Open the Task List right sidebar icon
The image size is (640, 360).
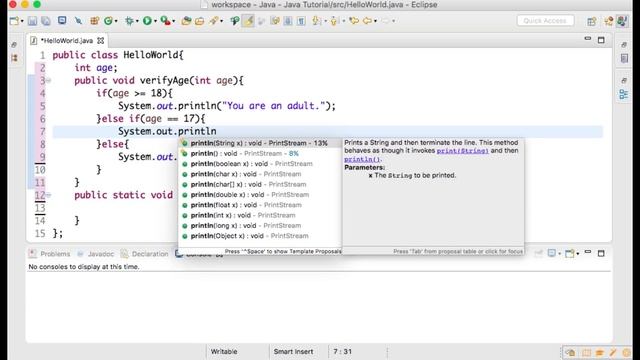[x=624, y=58]
